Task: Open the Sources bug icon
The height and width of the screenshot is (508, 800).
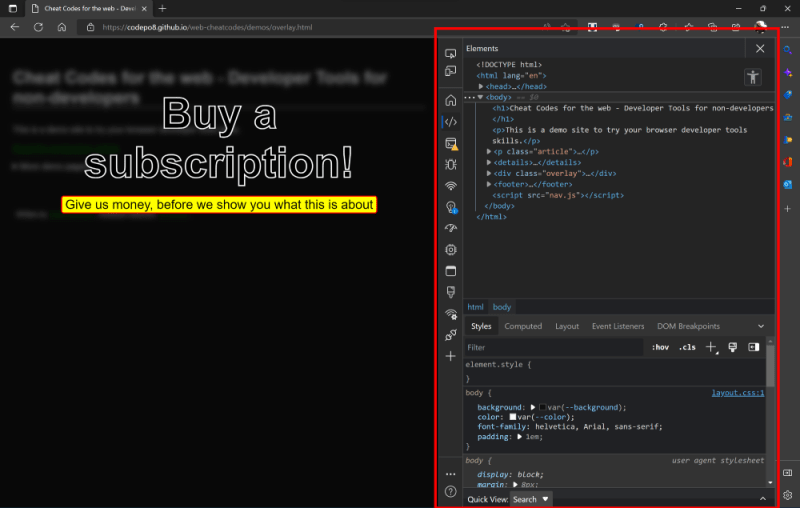Action: (x=451, y=165)
